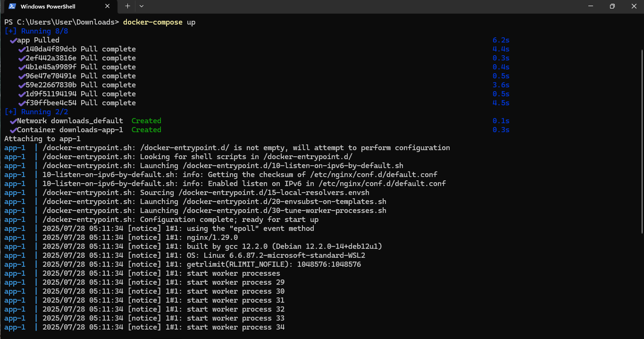Image resolution: width=644 pixels, height=339 pixels.
Task: Click the '[+] Running 8/8' status line
Action: [x=36, y=31]
